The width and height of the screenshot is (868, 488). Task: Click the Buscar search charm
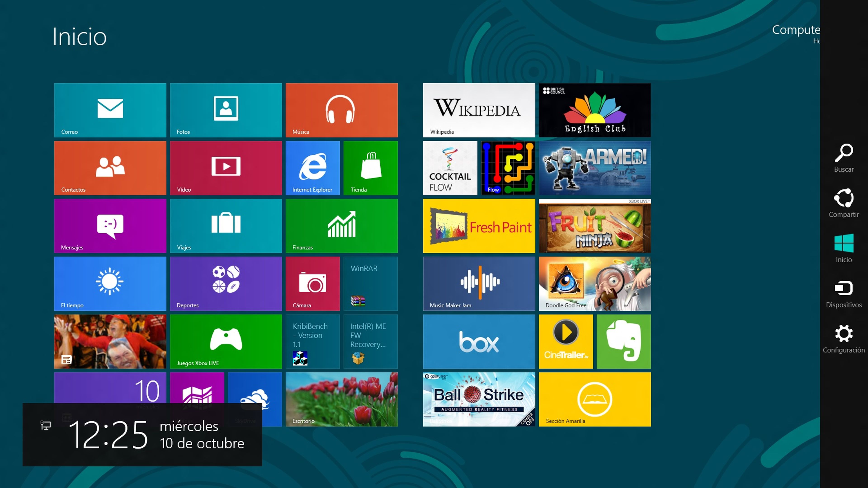pos(843,158)
